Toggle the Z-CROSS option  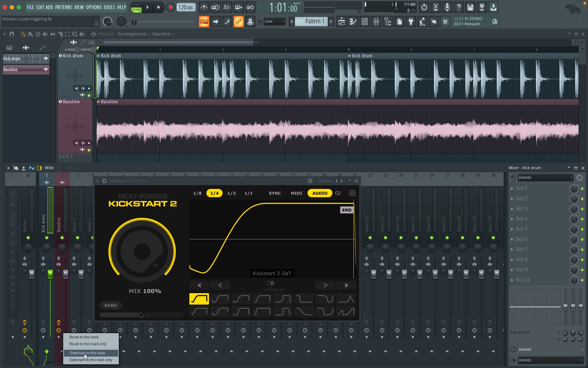77,50
